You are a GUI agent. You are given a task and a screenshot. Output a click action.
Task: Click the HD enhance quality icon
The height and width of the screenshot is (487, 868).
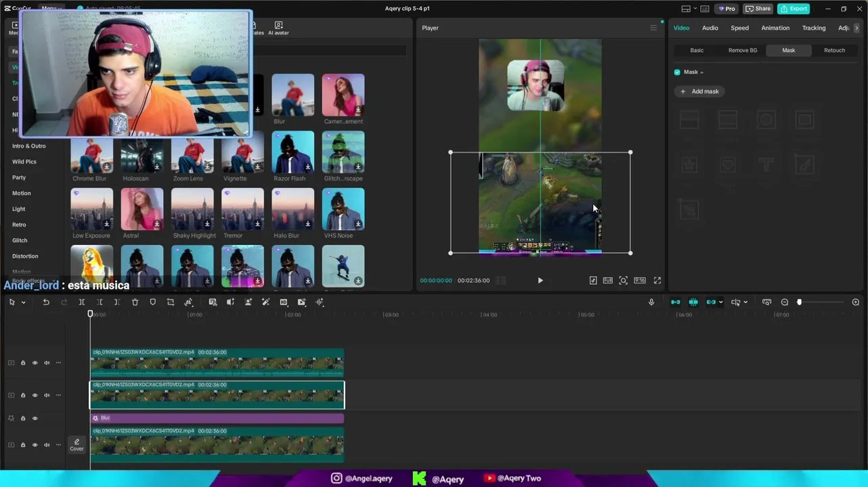[284, 302]
